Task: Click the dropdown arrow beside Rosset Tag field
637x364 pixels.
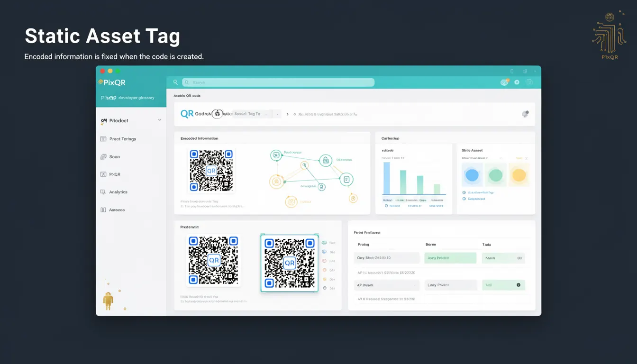Action: tap(278, 114)
